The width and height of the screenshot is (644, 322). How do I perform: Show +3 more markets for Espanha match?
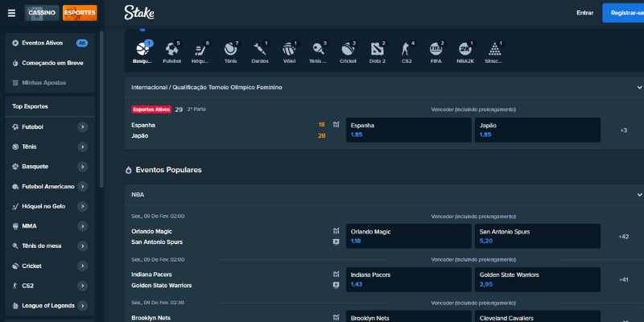coord(623,130)
